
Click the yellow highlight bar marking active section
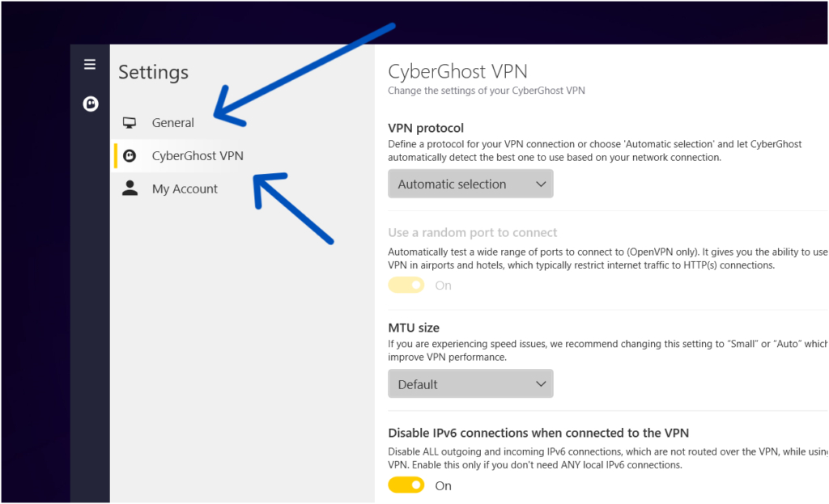pyautogui.click(x=114, y=155)
